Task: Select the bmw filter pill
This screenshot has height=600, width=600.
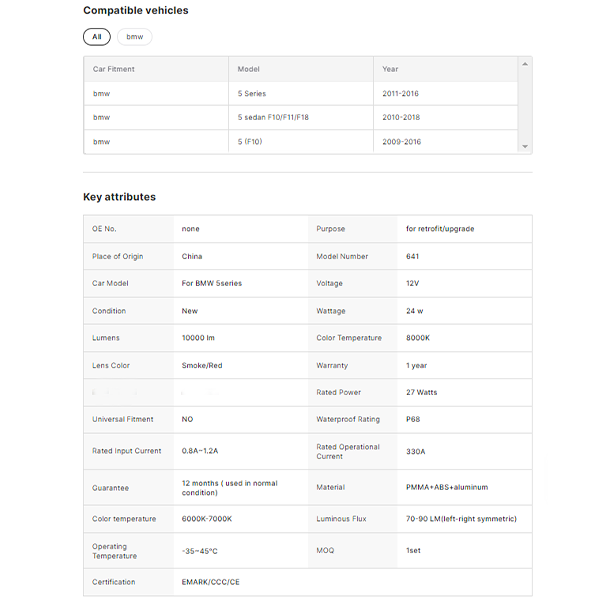Action: pos(134,37)
